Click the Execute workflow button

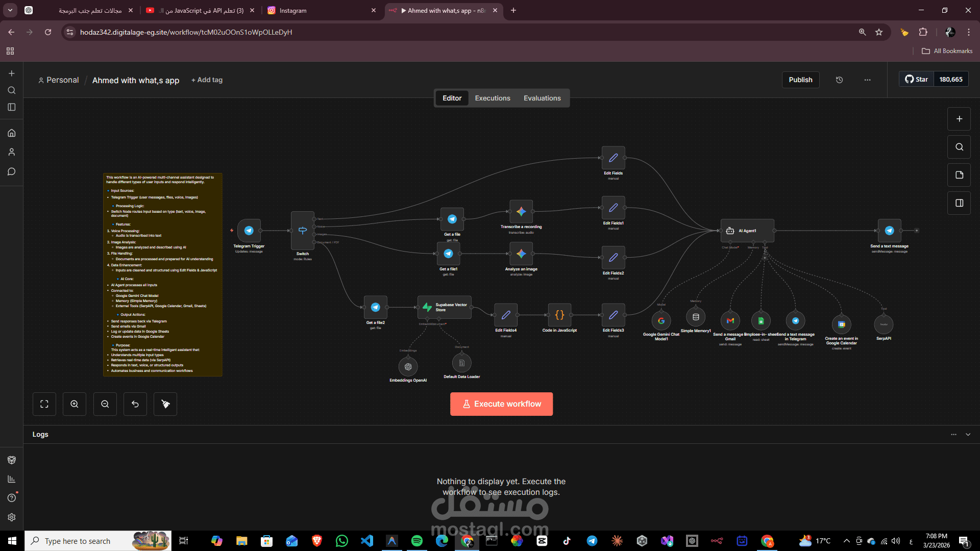[501, 404]
